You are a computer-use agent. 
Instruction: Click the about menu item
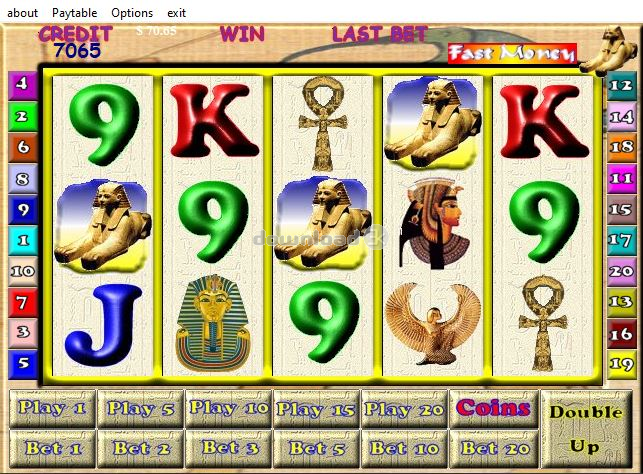click(23, 13)
